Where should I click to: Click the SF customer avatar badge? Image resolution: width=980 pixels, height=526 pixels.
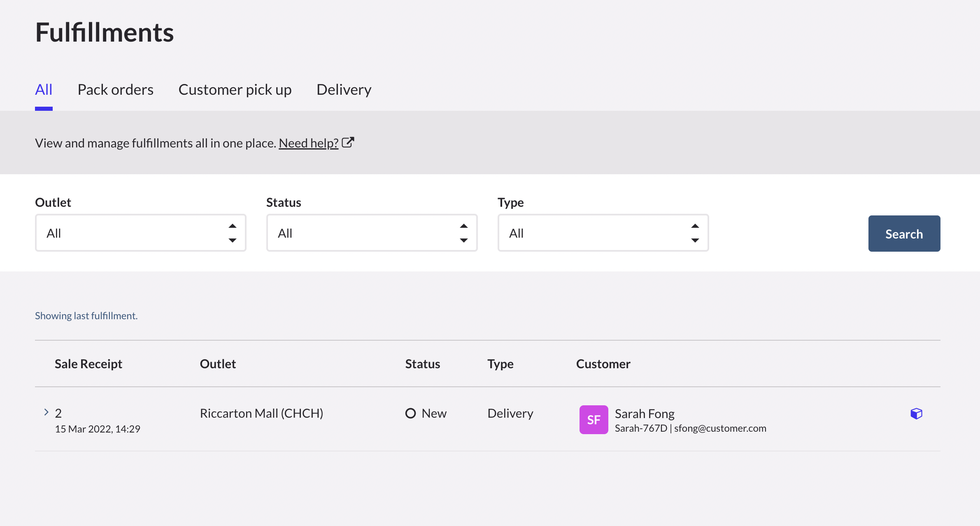tap(594, 420)
